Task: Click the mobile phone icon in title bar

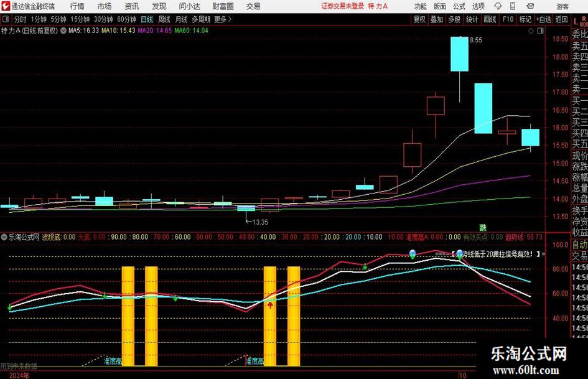Action: (513, 6)
